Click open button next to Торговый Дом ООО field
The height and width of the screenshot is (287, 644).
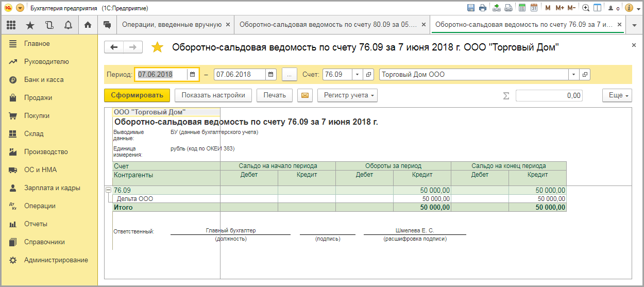pos(585,74)
